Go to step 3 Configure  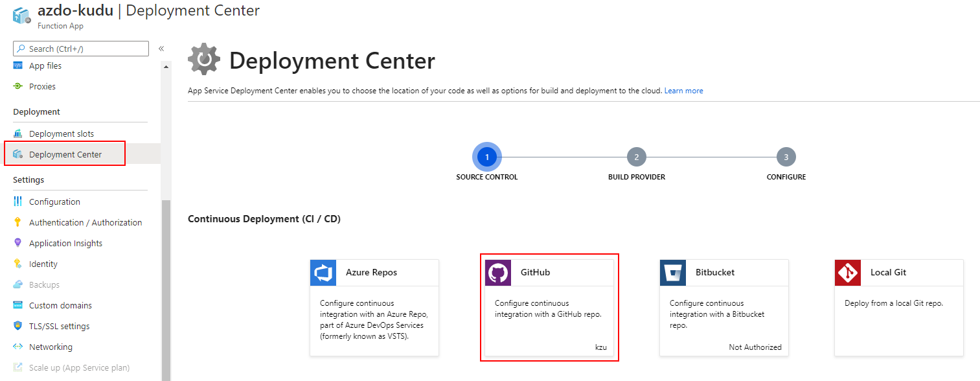[786, 157]
